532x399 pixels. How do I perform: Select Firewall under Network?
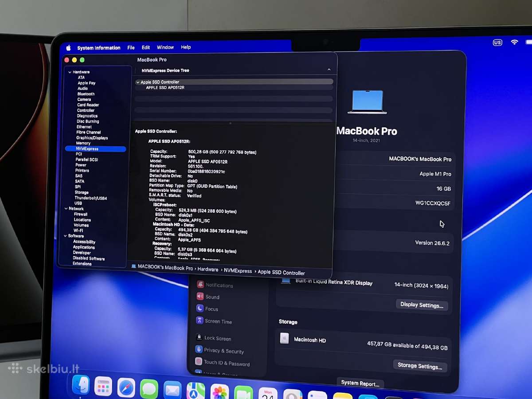click(x=80, y=214)
